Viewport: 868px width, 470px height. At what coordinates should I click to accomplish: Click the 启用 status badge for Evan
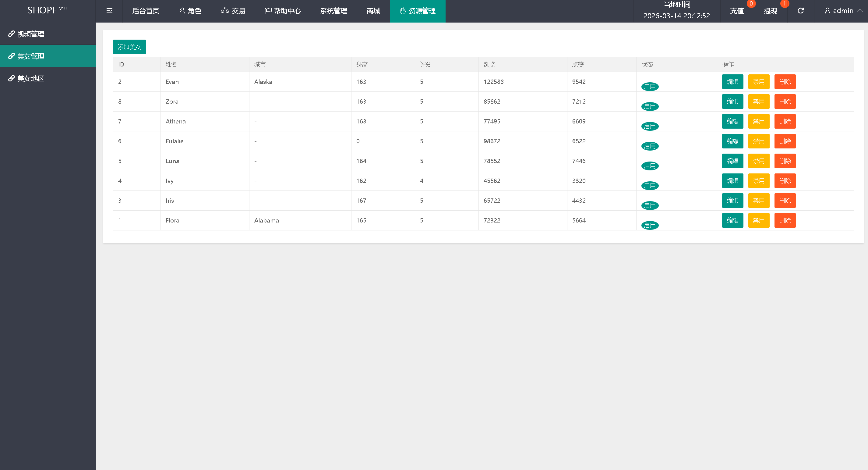[650, 87]
